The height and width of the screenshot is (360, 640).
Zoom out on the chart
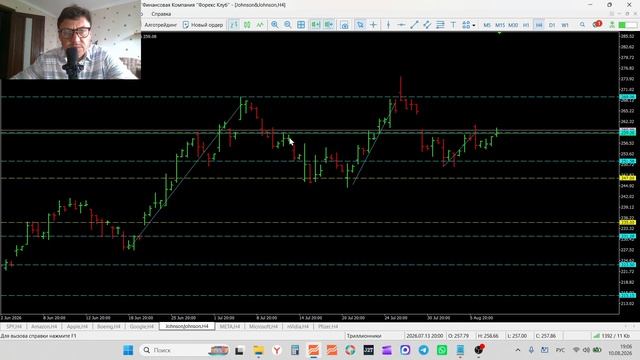pyautogui.click(x=288, y=25)
